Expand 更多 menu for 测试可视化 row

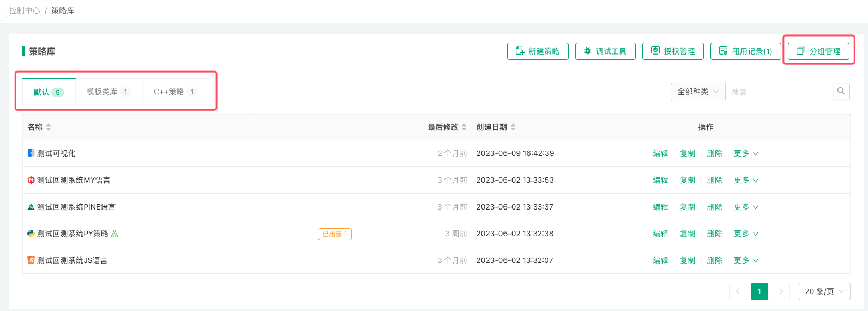point(746,153)
